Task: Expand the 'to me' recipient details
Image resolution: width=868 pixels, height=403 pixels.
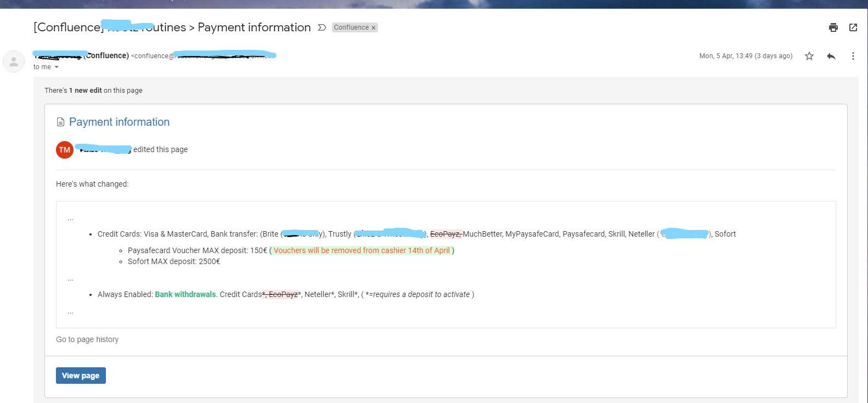Action: [56, 67]
